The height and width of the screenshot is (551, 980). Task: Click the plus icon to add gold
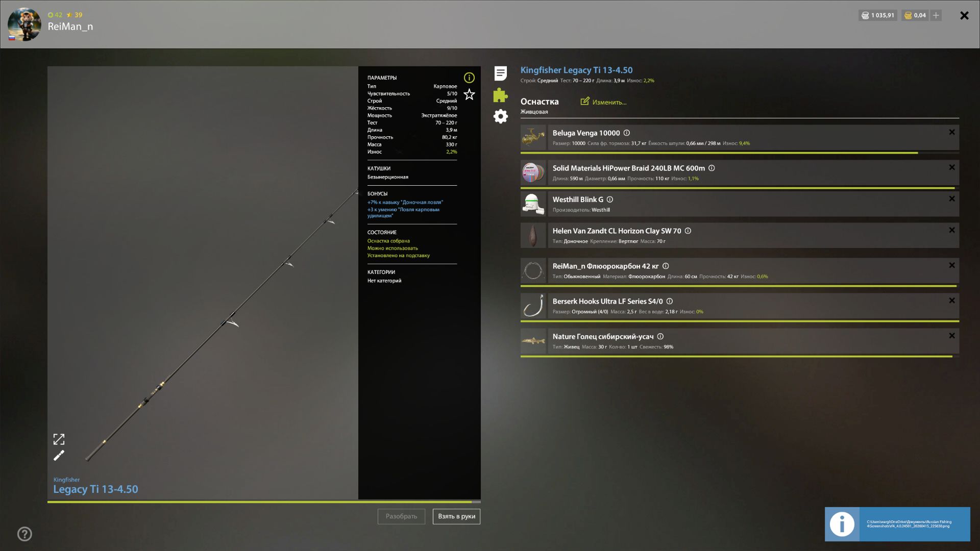pos(936,15)
